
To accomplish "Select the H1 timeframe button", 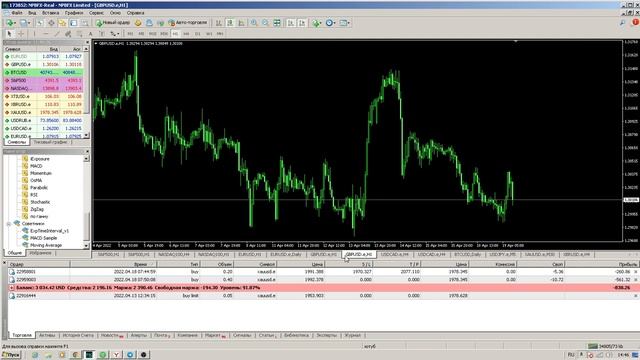I will 175,33.
